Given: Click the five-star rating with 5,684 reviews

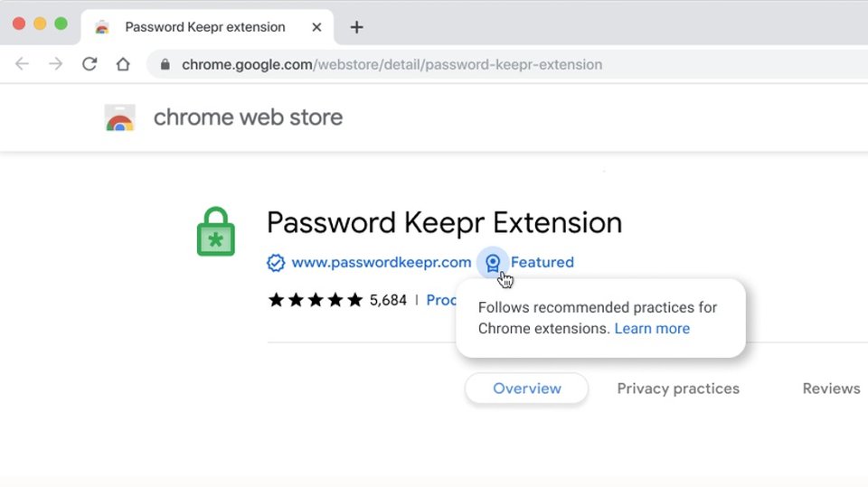Looking at the screenshot, I should (x=337, y=300).
